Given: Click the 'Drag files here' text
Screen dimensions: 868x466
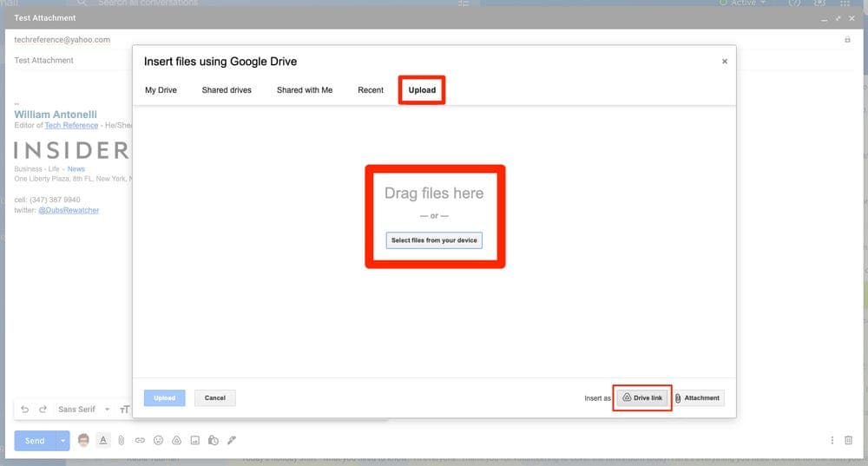Looking at the screenshot, I should [434, 194].
